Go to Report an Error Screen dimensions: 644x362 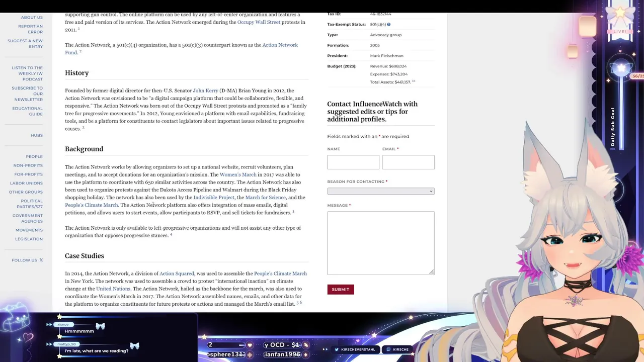click(x=30, y=29)
